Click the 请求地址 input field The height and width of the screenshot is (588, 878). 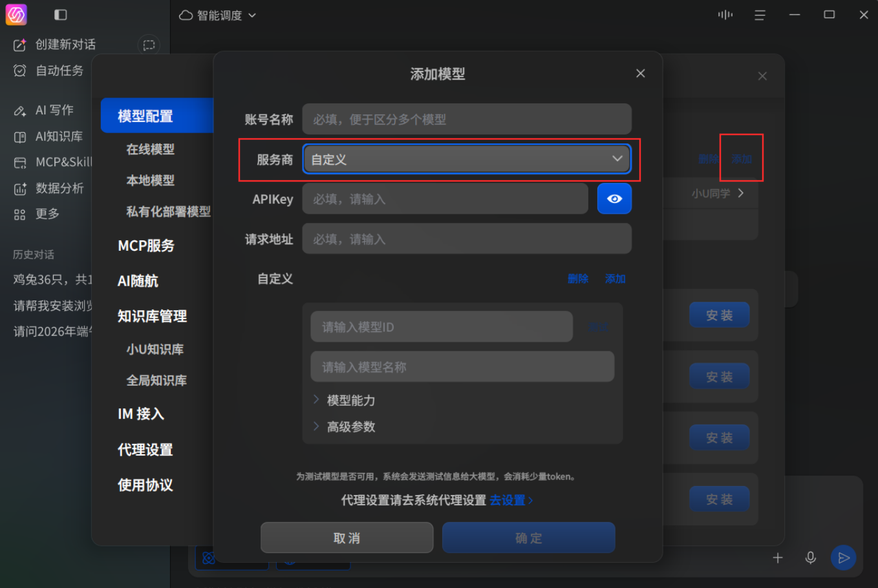[x=467, y=239]
